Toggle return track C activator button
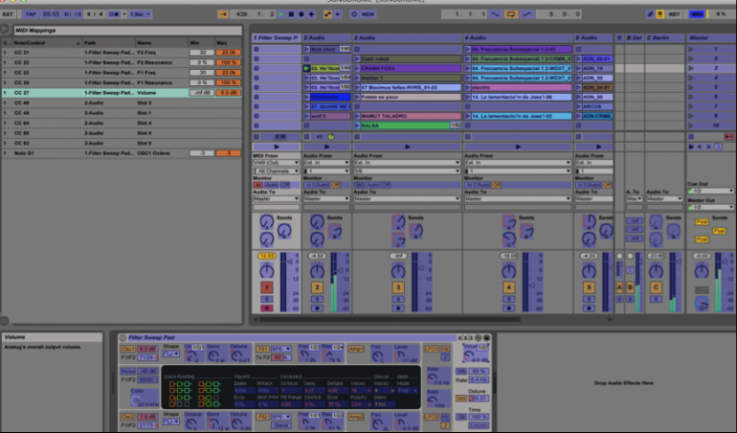Viewport: 737px width, 433px height. pyautogui.click(x=656, y=287)
